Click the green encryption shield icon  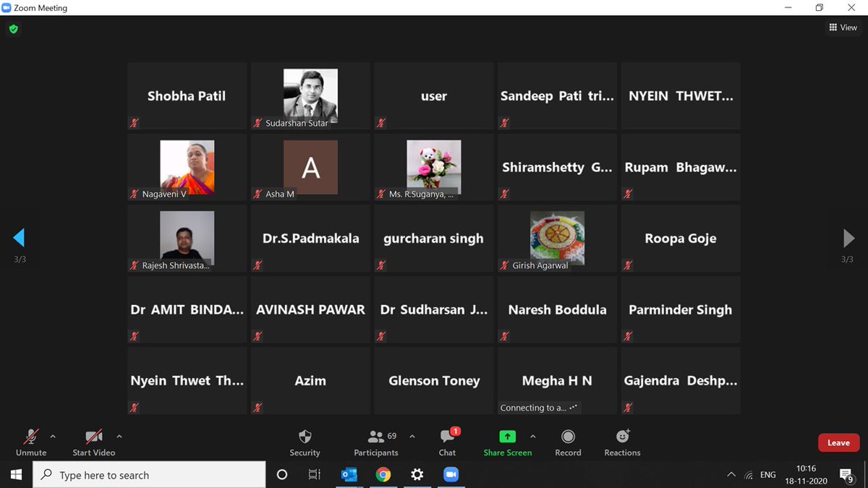coord(13,30)
